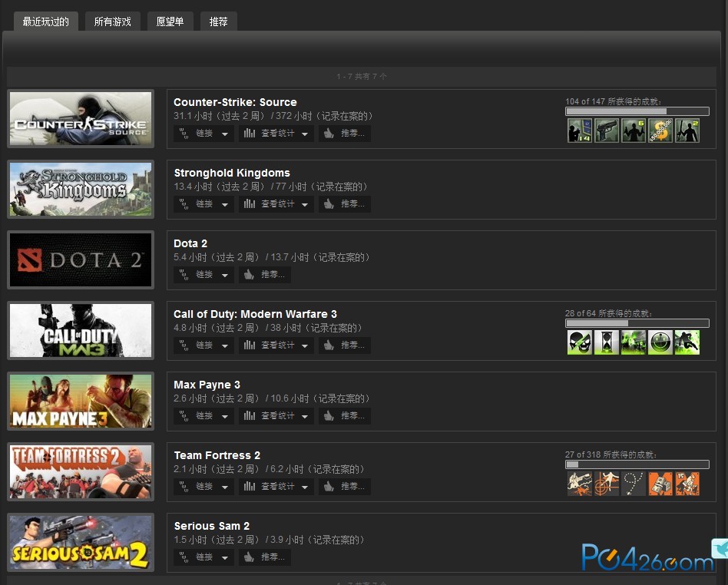Open MW3 round smiley achievement icon
This screenshot has height=585, width=728.
pos(660,342)
